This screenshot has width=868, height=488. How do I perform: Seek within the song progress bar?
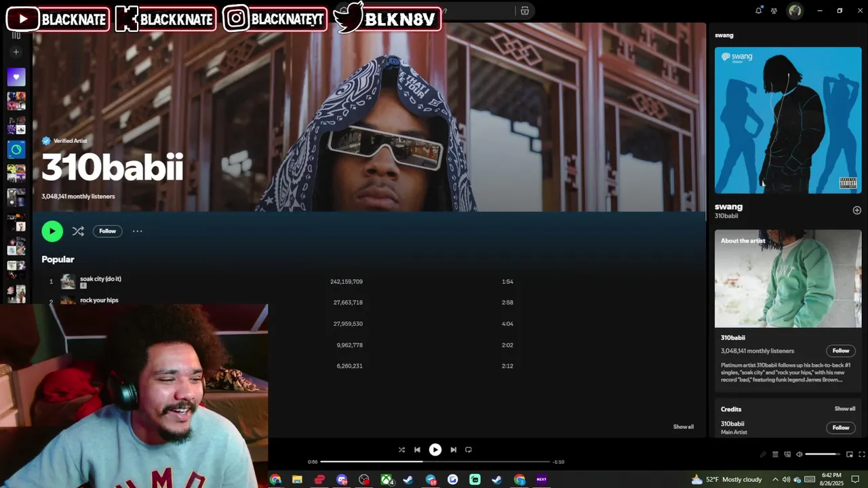435,462
